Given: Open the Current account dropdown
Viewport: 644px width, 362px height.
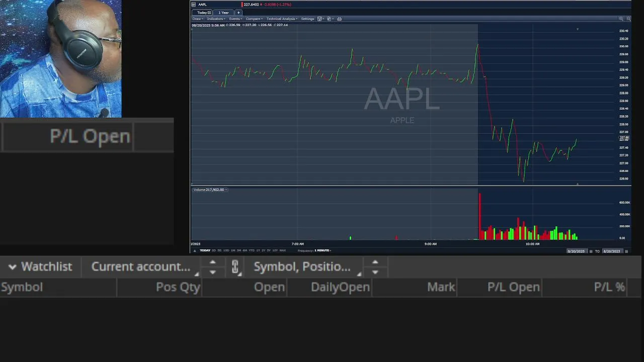Looking at the screenshot, I should coord(144,267).
